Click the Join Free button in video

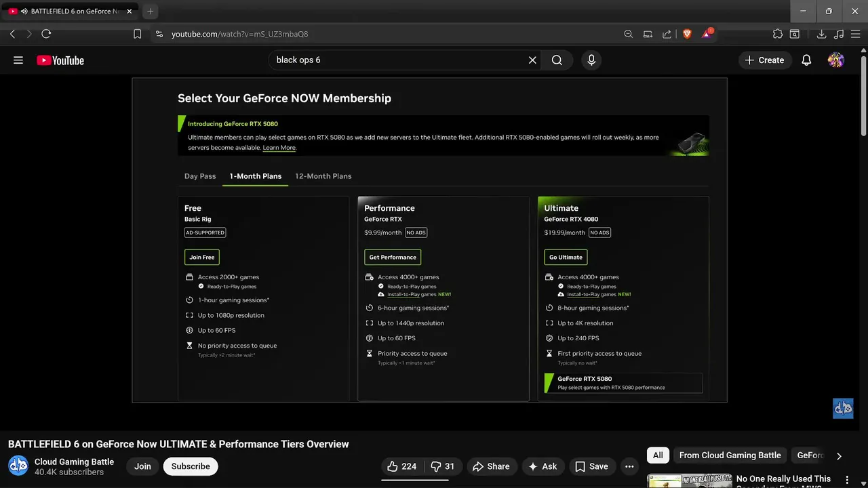202,257
